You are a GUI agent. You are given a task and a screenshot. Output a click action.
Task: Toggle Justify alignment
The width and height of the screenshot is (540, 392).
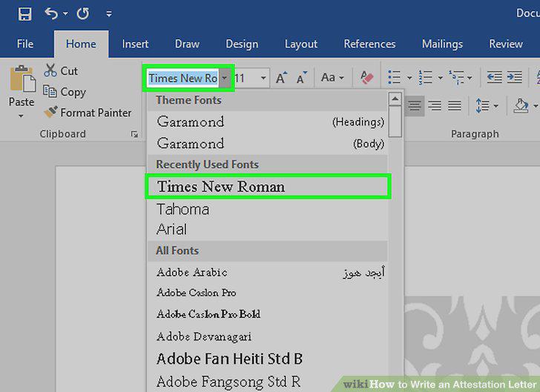(455, 105)
